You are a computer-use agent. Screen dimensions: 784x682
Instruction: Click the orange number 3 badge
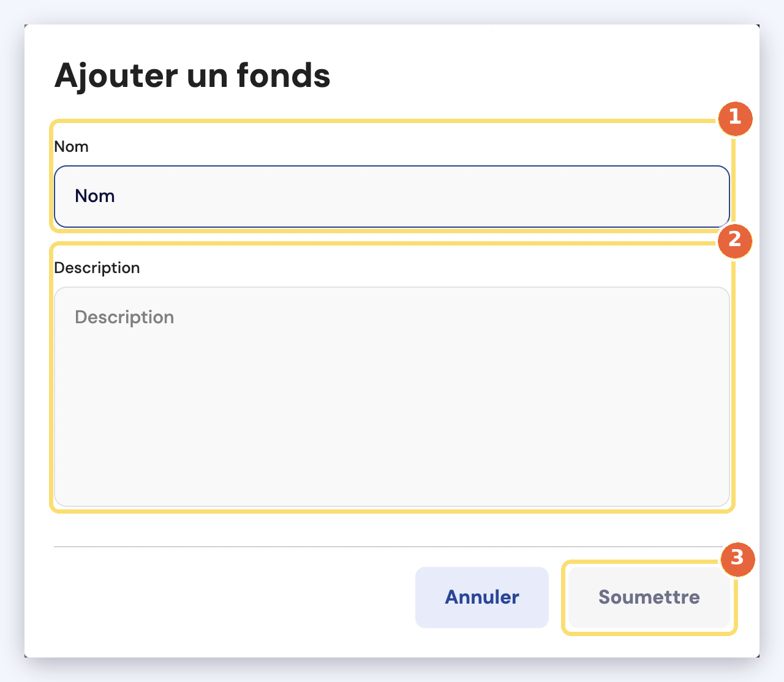[737, 558]
